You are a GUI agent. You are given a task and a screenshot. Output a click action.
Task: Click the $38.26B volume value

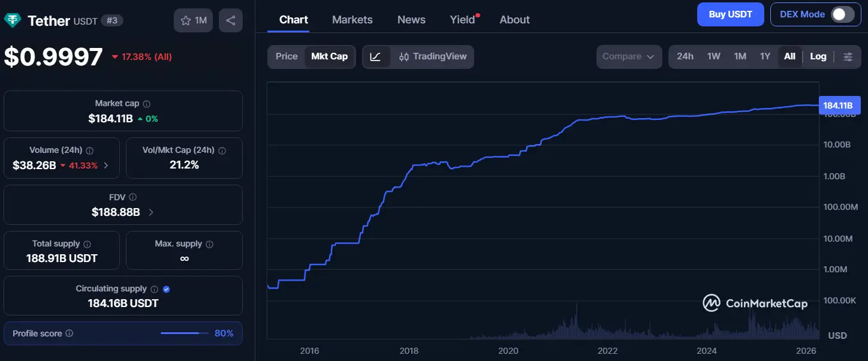(34, 165)
